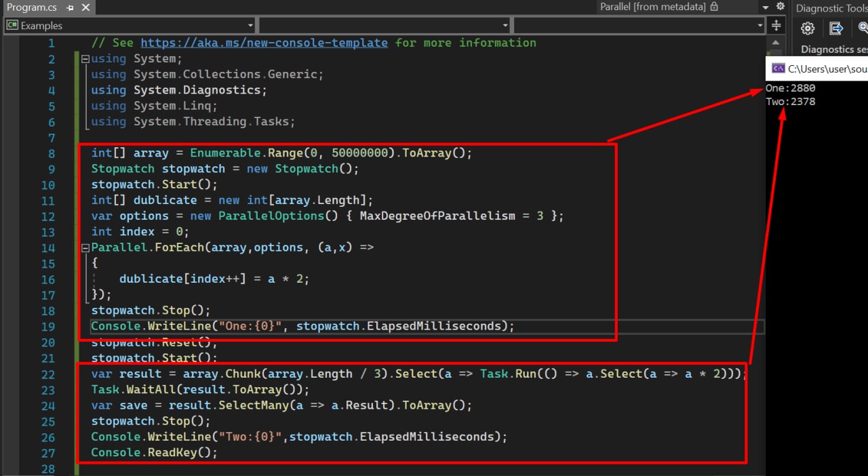868x476 pixels.
Task: Click 'Diagnostics session' label text
Action: 834,49
